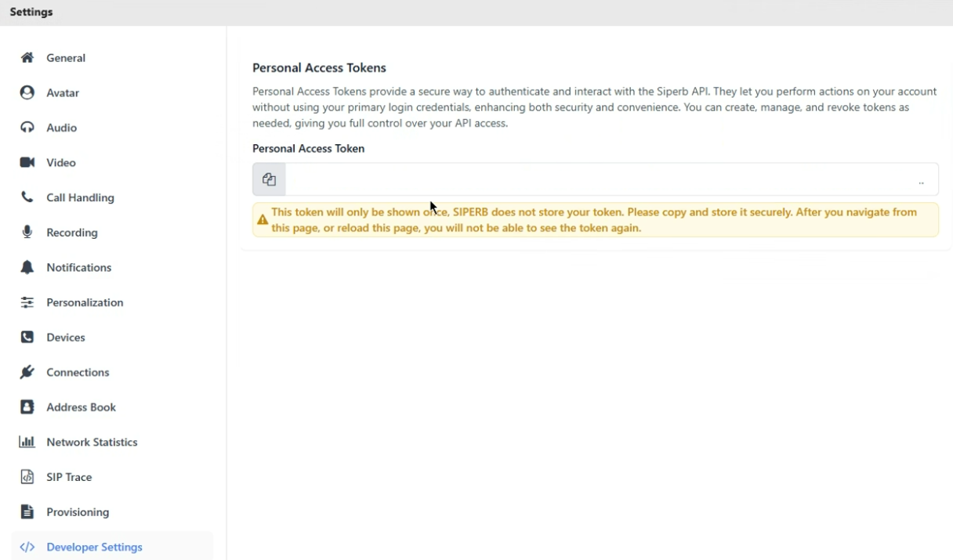Click the Devices phone icon
The width and height of the screenshot is (953, 560).
[x=27, y=338]
